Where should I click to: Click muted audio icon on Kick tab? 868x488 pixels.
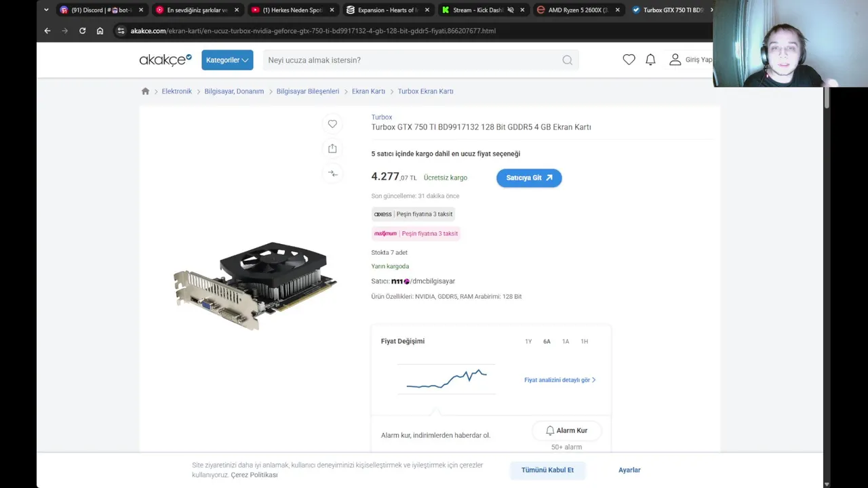511,10
